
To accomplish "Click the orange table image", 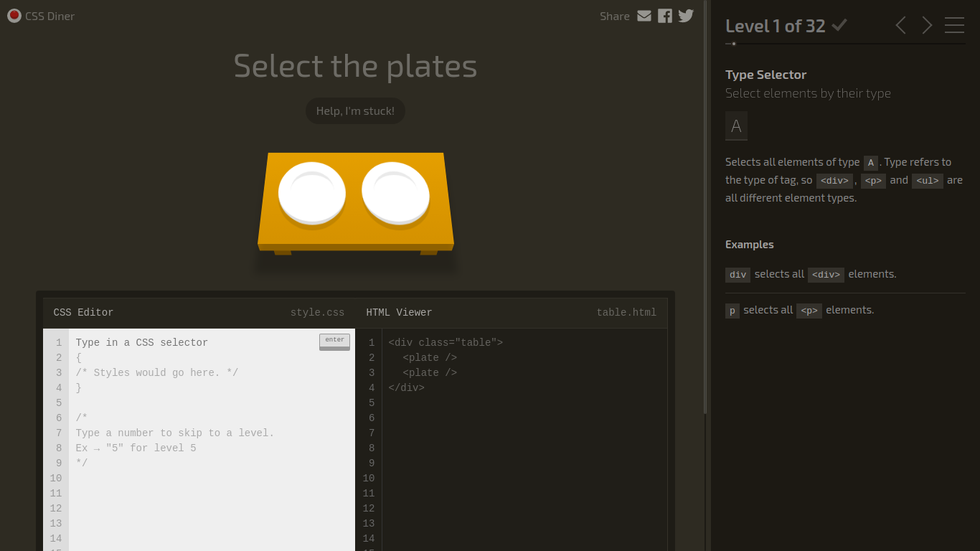I will coord(355,202).
